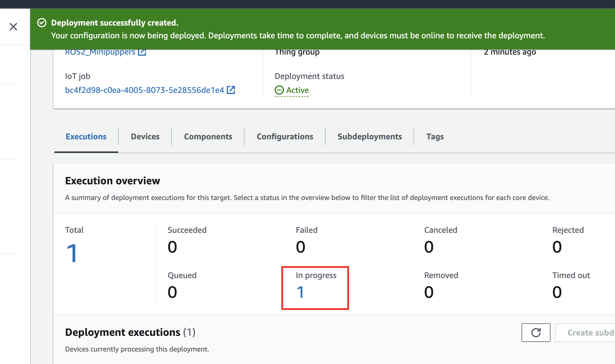Viewport: 615px width, 364px height.
Task: Switch to the Devices tab
Action: point(145,136)
